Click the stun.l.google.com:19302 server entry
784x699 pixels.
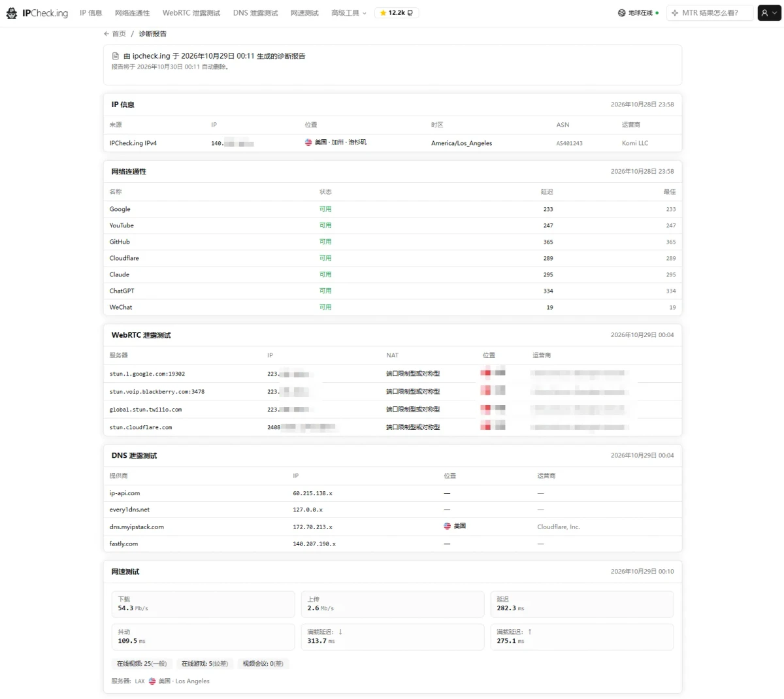(x=147, y=374)
